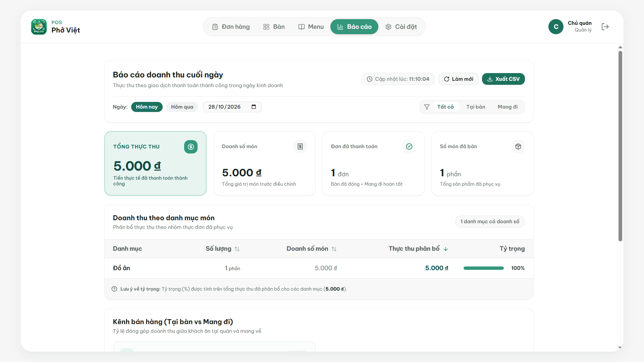The width and height of the screenshot is (644, 362).
Task: Click the help icon beside Lưu ý về tỷ trọng
Action: click(x=114, y=289)
